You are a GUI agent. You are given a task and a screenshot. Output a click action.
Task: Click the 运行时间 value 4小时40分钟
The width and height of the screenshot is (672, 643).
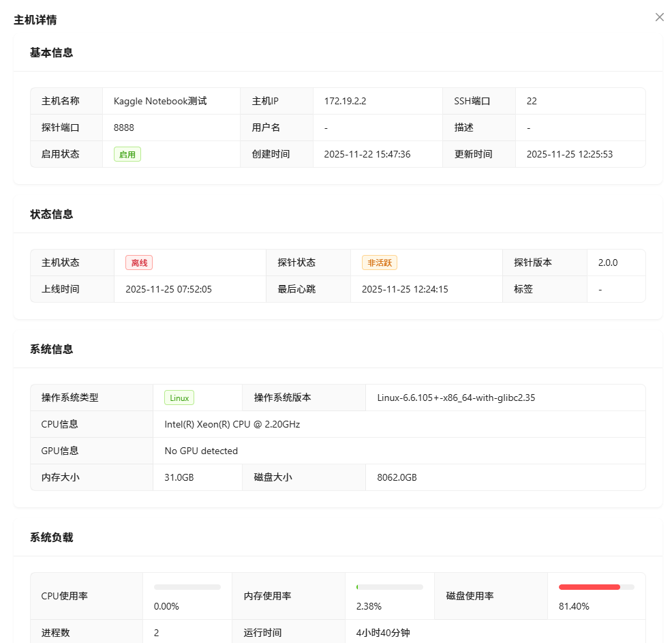tap(383, 633)
